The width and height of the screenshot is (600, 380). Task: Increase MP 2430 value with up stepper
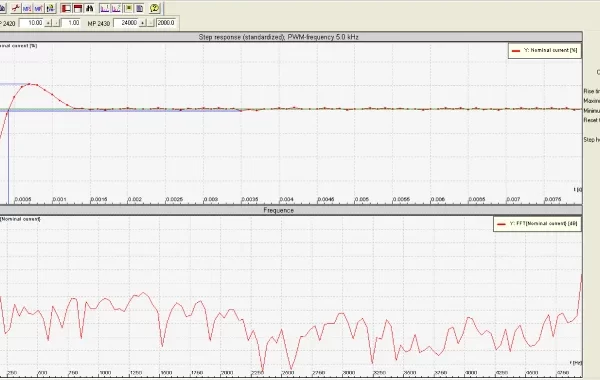click(x=142, y=23)
